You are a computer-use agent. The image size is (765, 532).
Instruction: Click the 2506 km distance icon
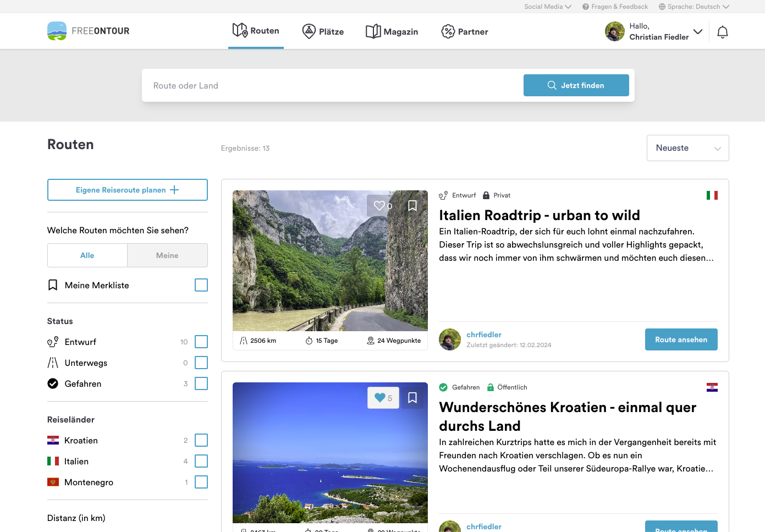point(244,341)
